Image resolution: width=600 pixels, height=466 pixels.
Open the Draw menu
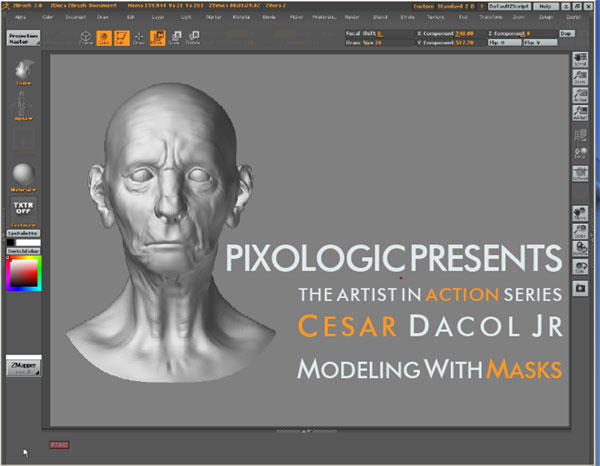[x=102, y=17]
